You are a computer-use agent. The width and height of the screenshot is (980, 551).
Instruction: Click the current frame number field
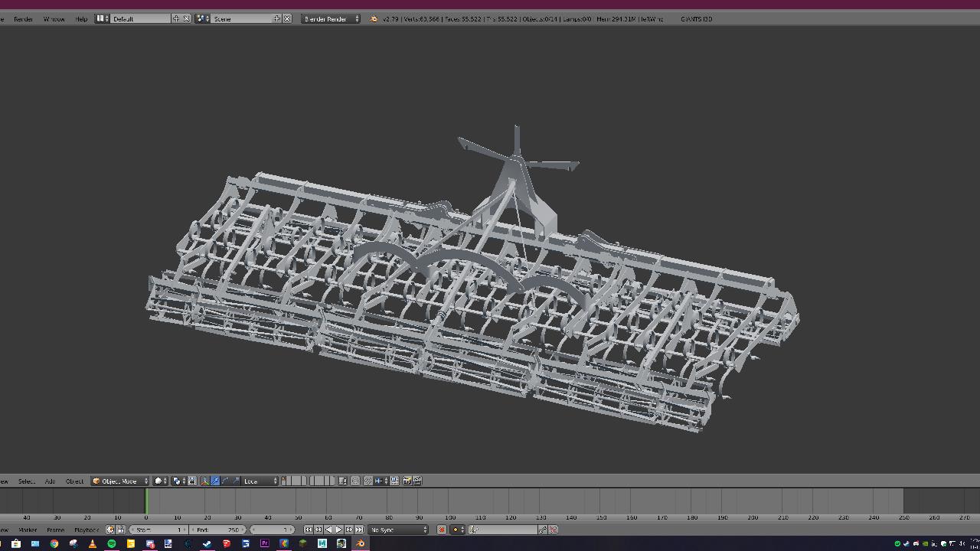[273, 530]
